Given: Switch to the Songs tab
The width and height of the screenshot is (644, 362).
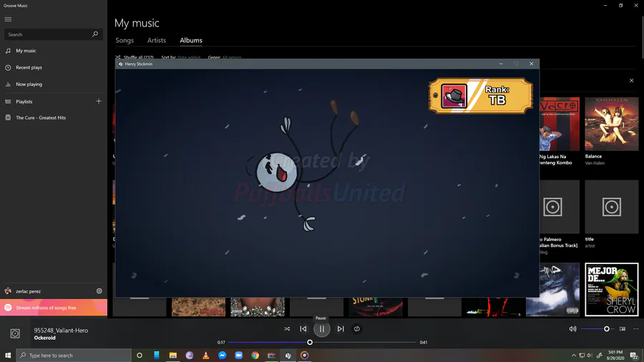Looking at the screenshot, I should 125,40.
